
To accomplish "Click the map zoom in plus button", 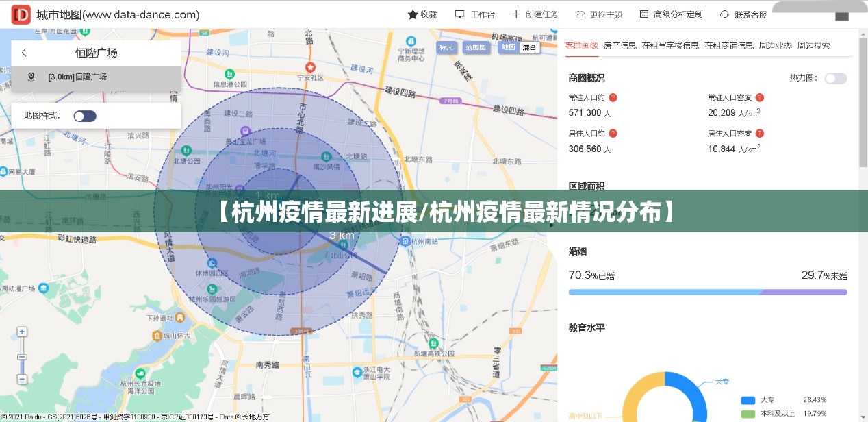I will pyautogui.click(x=22, y=332).
